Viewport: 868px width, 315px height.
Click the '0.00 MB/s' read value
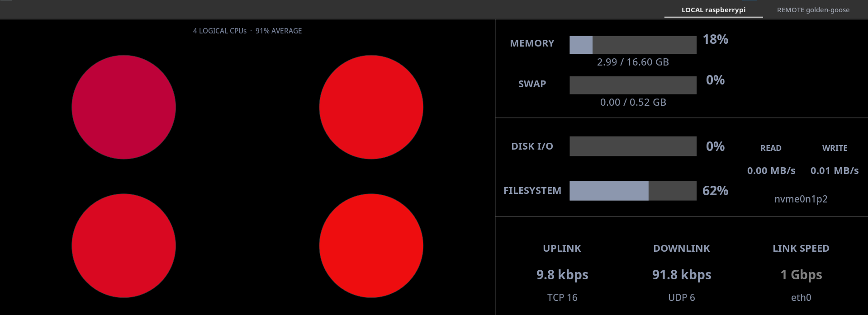(x=771, y=171)
